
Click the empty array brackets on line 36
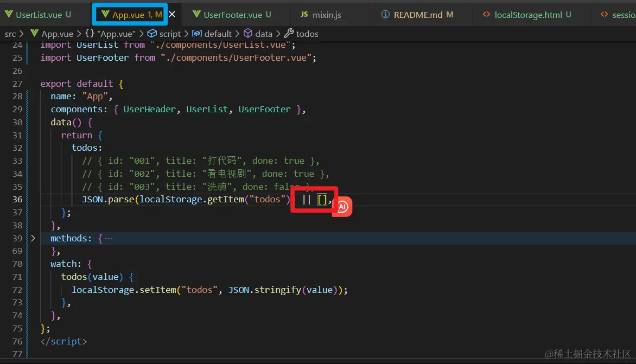(x=322, y=200)
